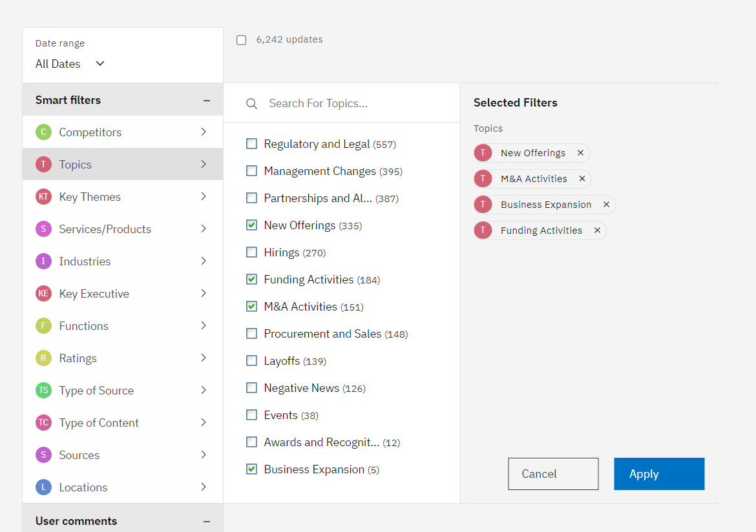Click the 'T' badge on Funding Activities chip
The image size is (756, 532).
click(483, 230)
